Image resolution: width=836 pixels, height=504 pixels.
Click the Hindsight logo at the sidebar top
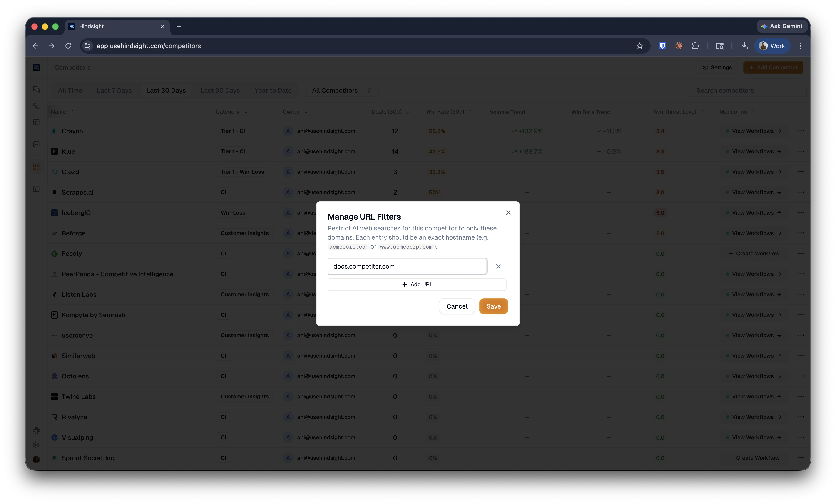36,67
